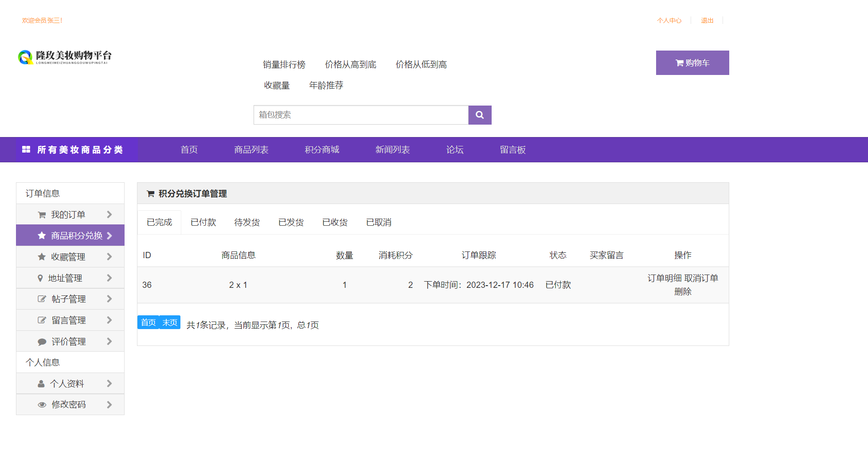Viewport: 868px width, 471px height.
Task: Open 新闻列表 in the navigation bar
Action: (x=393, y=150)
